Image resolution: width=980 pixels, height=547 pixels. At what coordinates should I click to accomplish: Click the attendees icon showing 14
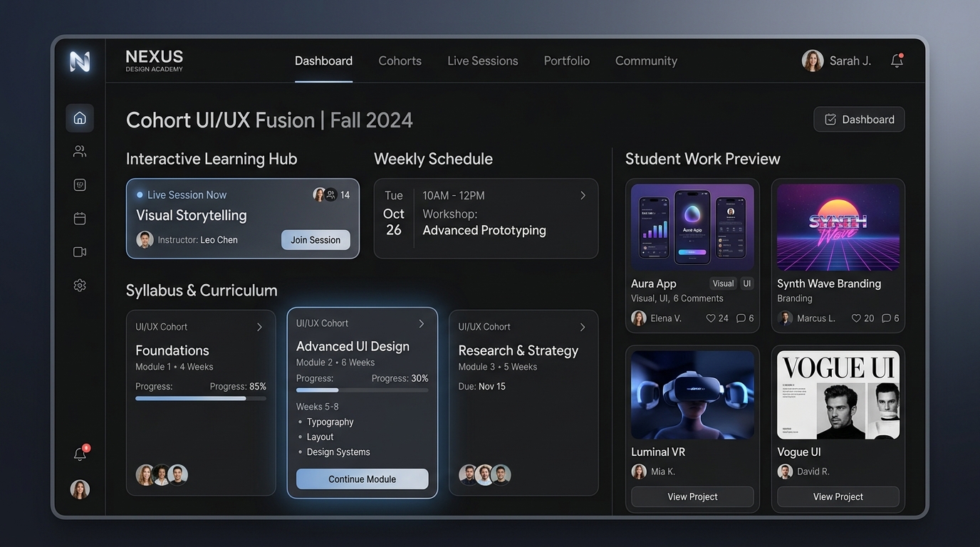coord(331,194)
